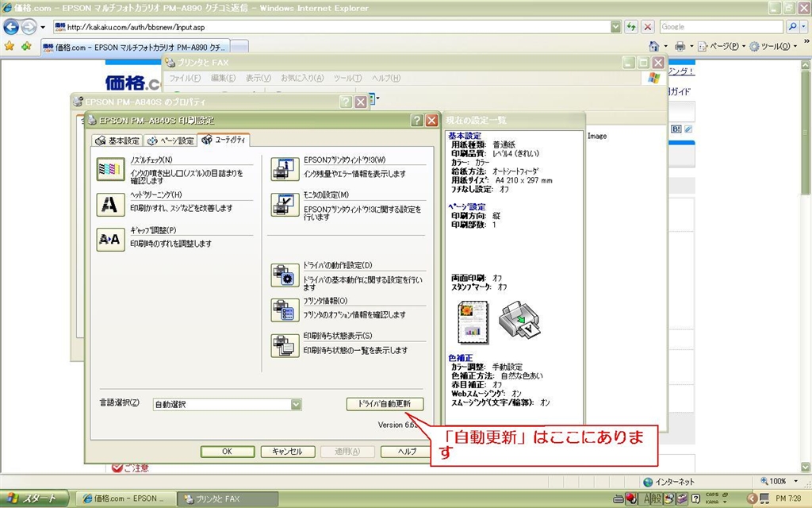Click the Print Queue Status (印刷待ち状態表示) icon
The height and width of the screenshot is (508, 812).
click(285, 345)
